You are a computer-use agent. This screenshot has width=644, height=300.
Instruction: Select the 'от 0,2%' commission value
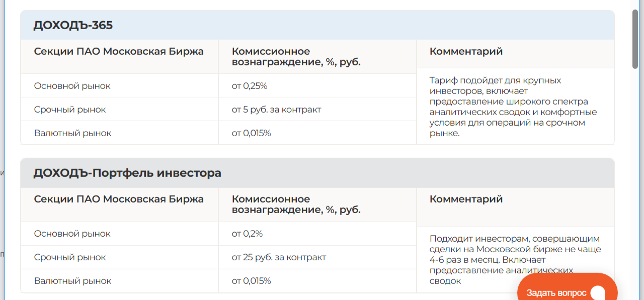click(246, 233)
